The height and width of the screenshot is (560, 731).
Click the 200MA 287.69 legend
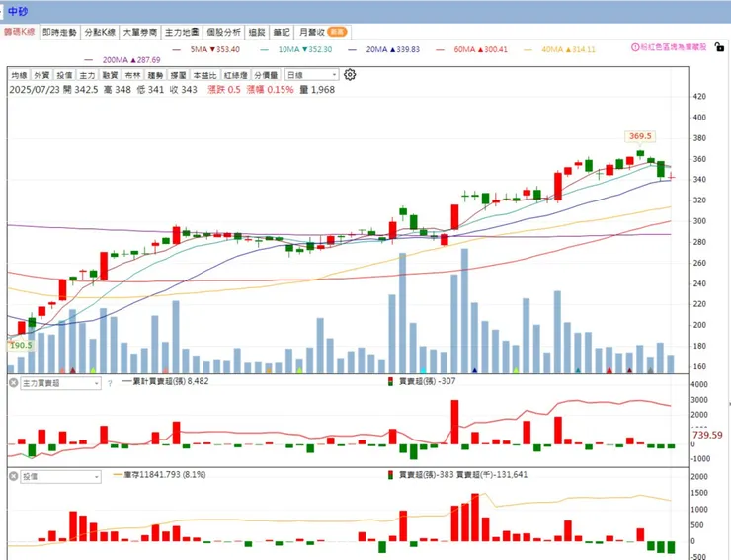tap(122, 60)
